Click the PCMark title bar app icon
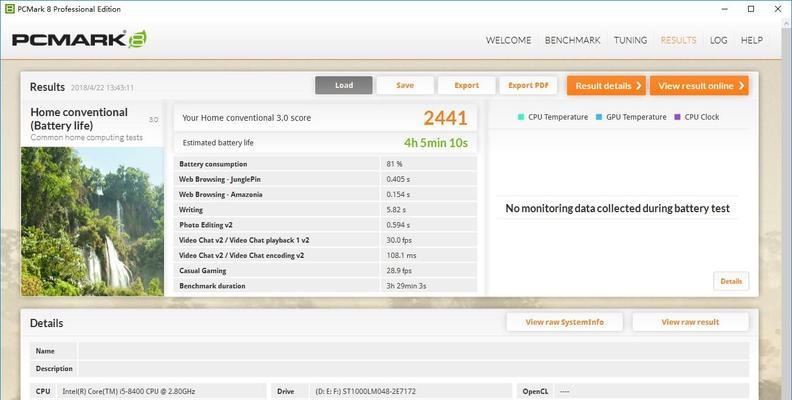 tap(9, 9)
